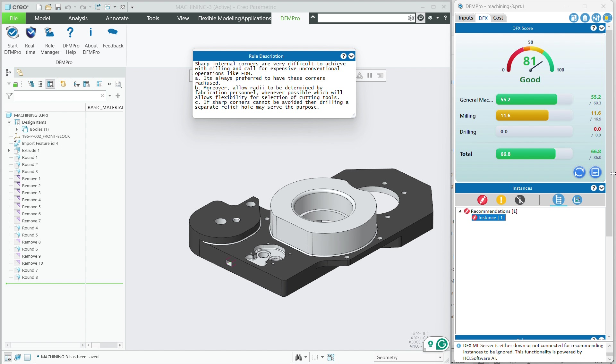Switch to the Annotate ribbon tab
Screen dimensions: 616x364
[x=117, y=18]
